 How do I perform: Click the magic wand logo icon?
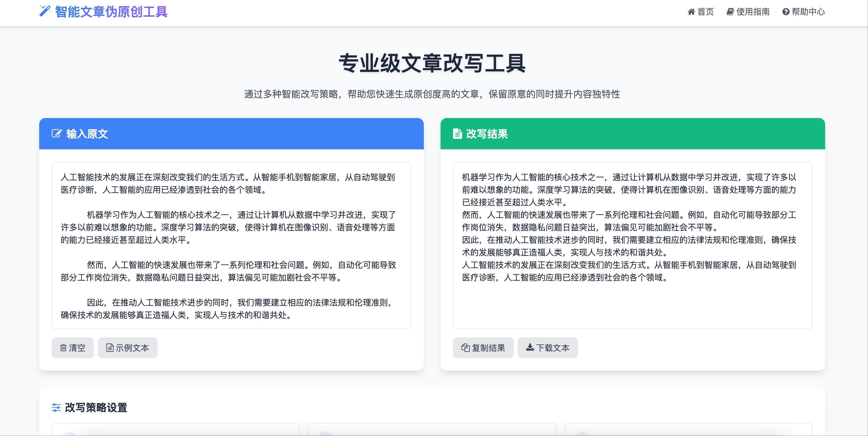[45, 11]
